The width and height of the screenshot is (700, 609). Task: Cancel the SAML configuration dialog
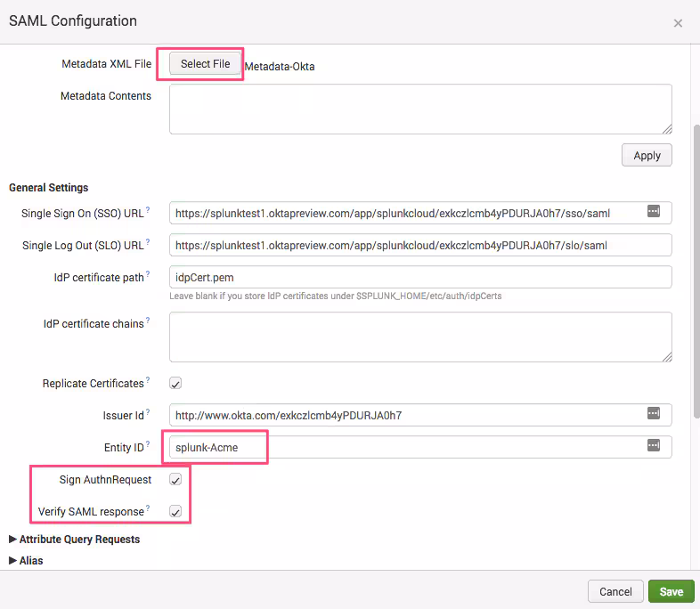click(x=615, y=591)
